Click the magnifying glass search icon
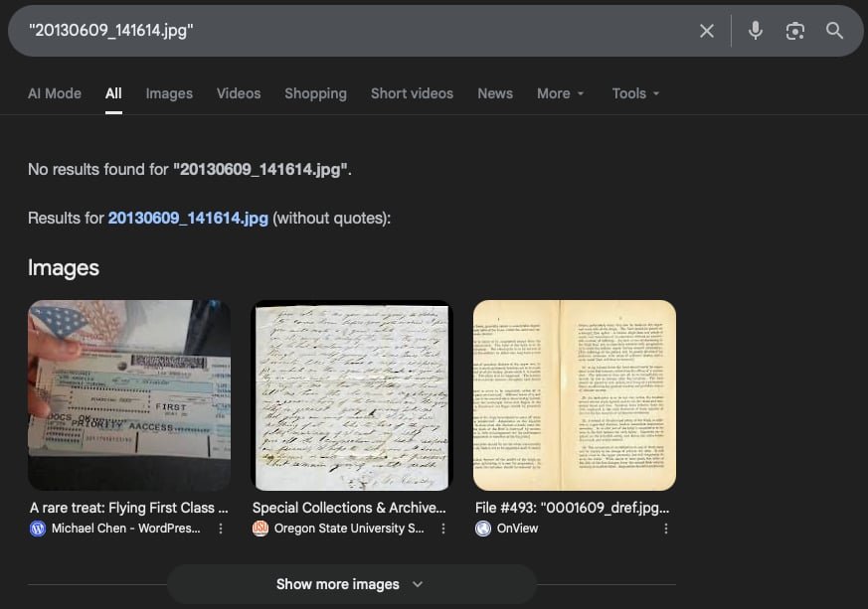The width and height of the screenshot is (868, 609). (834, 31)
